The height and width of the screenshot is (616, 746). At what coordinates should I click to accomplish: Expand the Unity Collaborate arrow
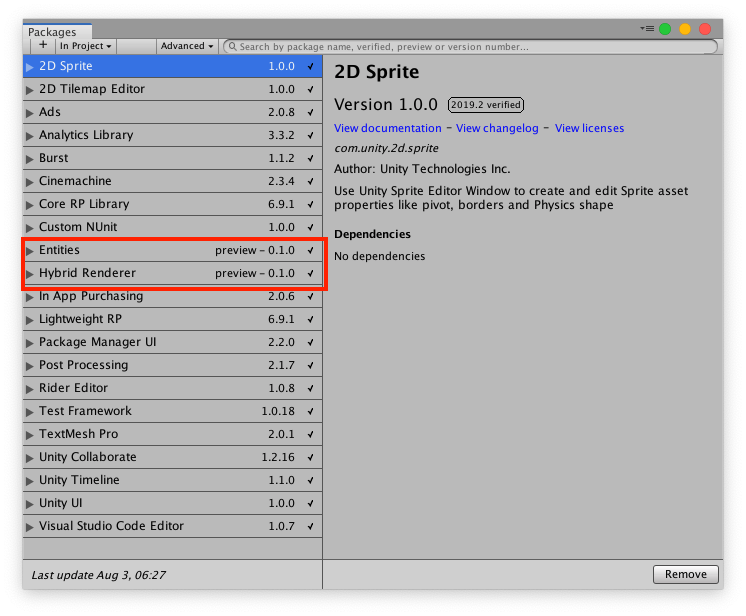click(29, 458)
